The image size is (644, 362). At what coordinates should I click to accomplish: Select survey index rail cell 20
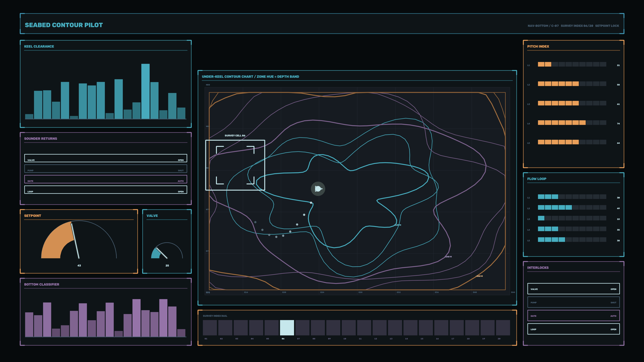(503, 328)
